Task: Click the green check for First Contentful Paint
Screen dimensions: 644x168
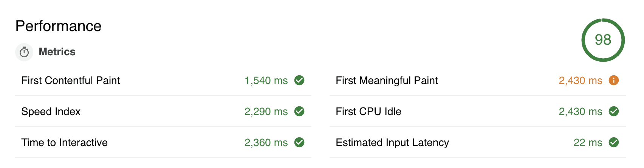Action: [299, 80]
